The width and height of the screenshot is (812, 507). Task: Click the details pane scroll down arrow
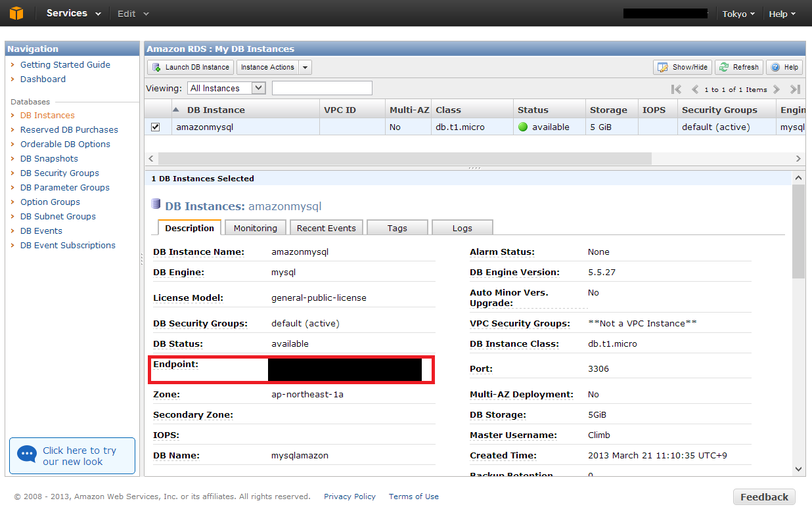(798, 469)
